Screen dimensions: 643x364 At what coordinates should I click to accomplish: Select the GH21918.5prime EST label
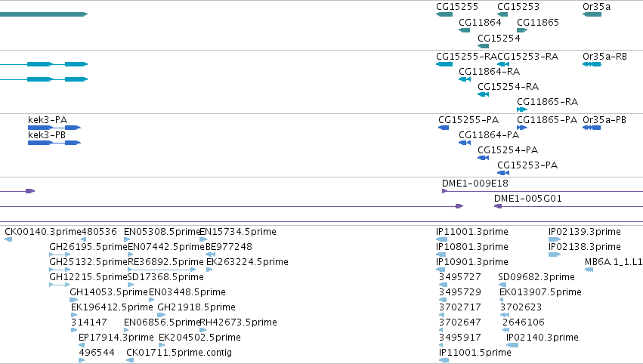click(x=196, y=307)
